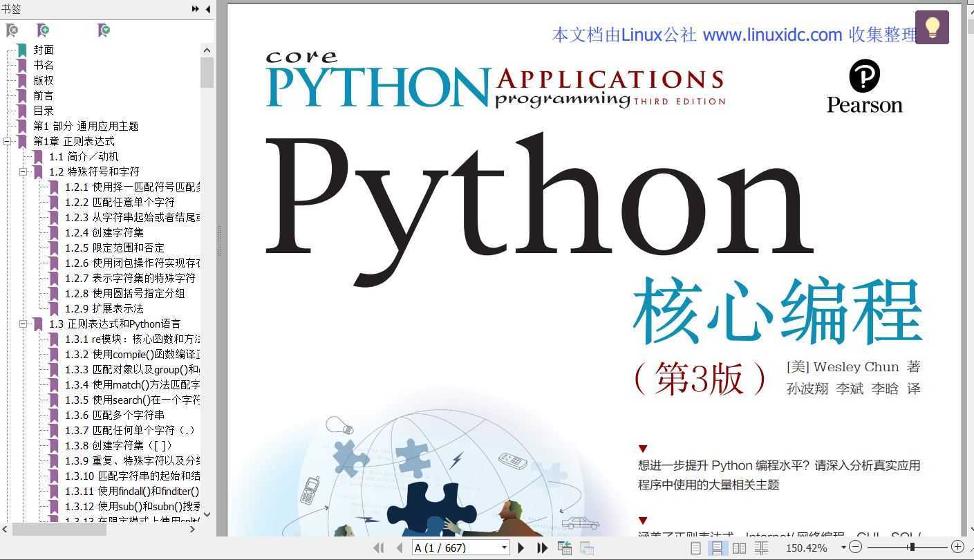
Task: Switch to continuous facing layout
Action: (x=761, y=548)
